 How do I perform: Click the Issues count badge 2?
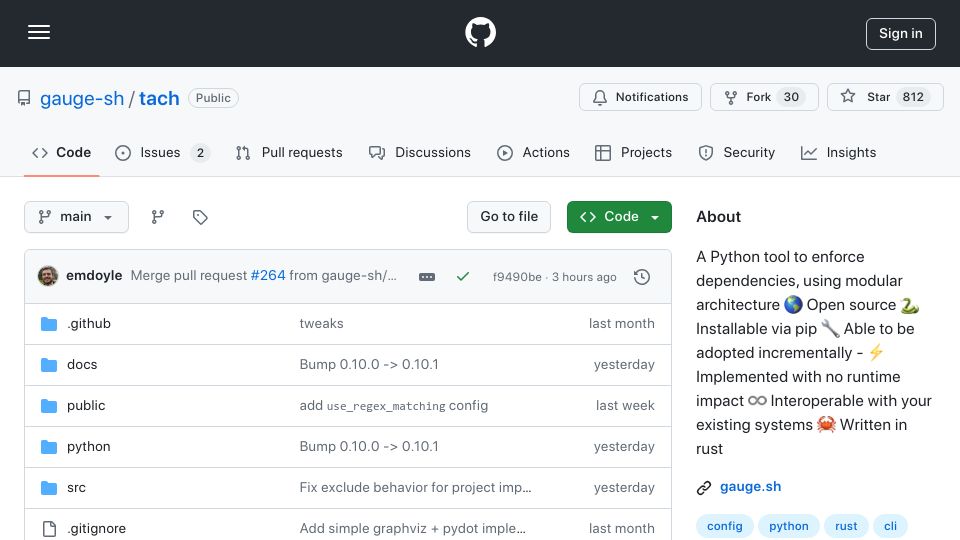[x=200, y=153]
